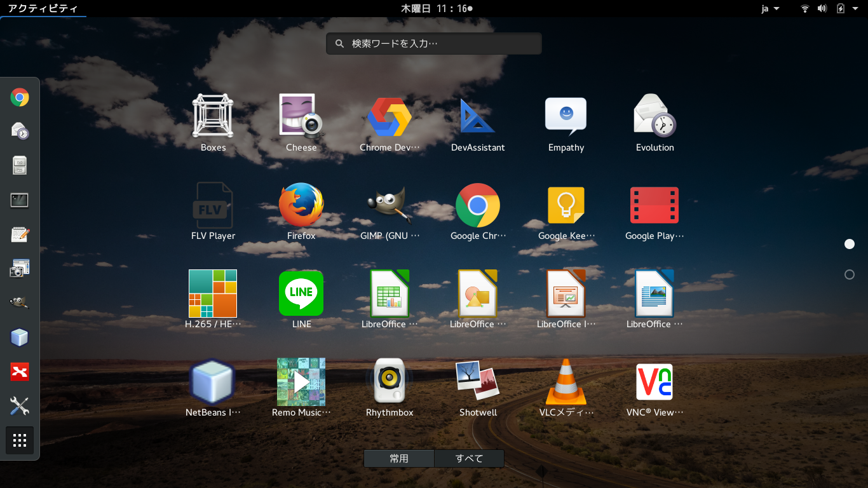868x488 pixels.
Task: Launch Google Chrome from the dock
Action: [x=19, y=97]
